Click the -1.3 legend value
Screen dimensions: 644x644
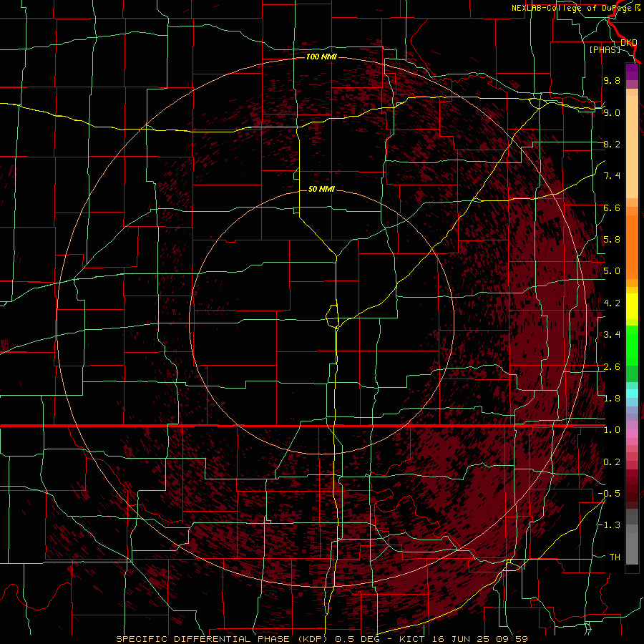click(x=610, y=525)
